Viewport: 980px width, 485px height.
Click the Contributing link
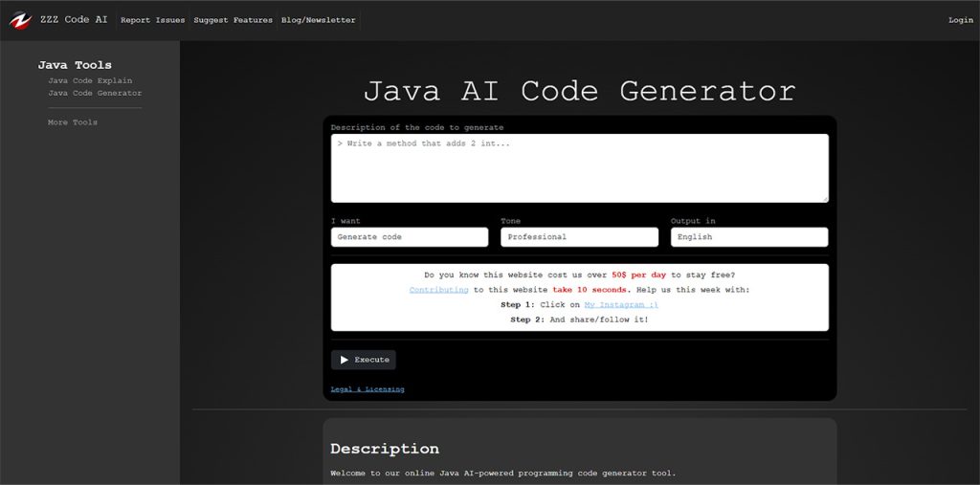pyautogui.click(x=438, y=290)
